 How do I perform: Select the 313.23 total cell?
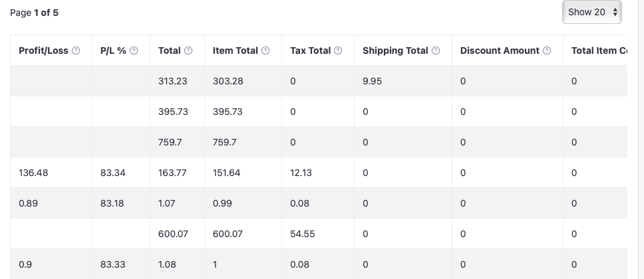[172, 81]
